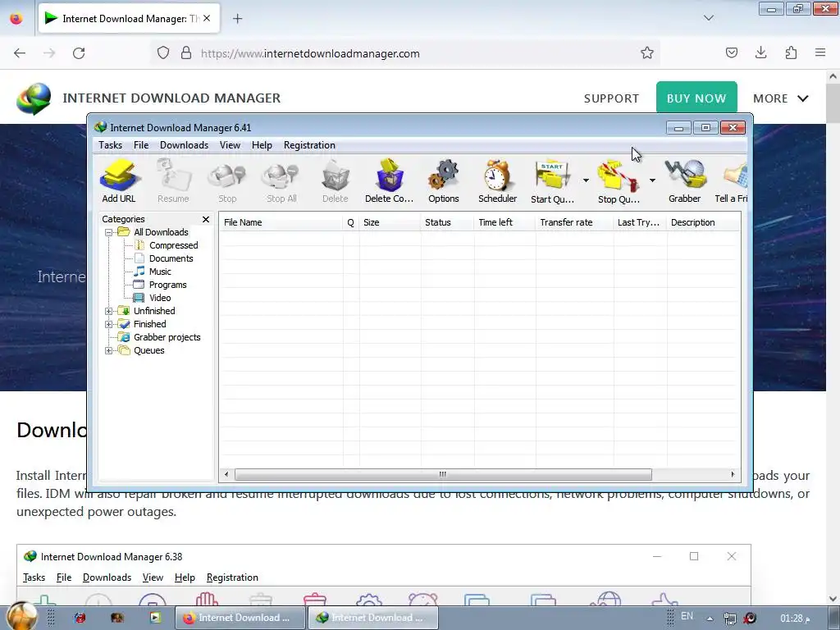Click Firefox back arrow button
The image size is (840, 630).
click(20, 53)
